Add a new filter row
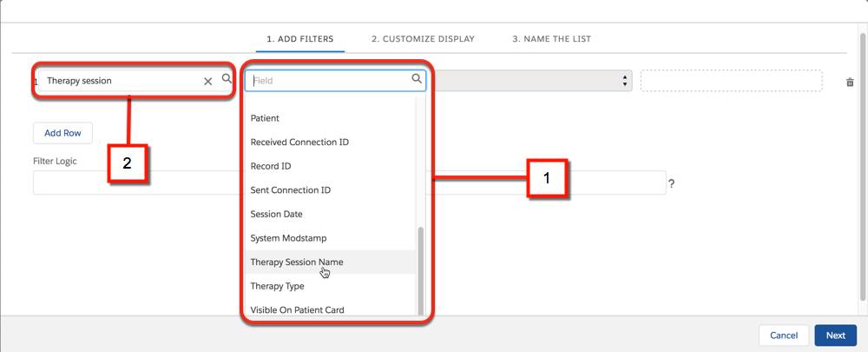868x352 pixels. point(62,133)
